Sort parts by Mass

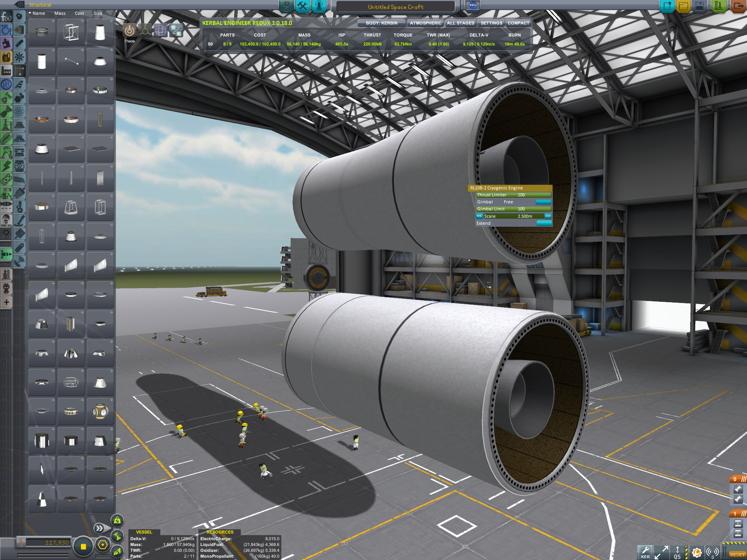60,13
